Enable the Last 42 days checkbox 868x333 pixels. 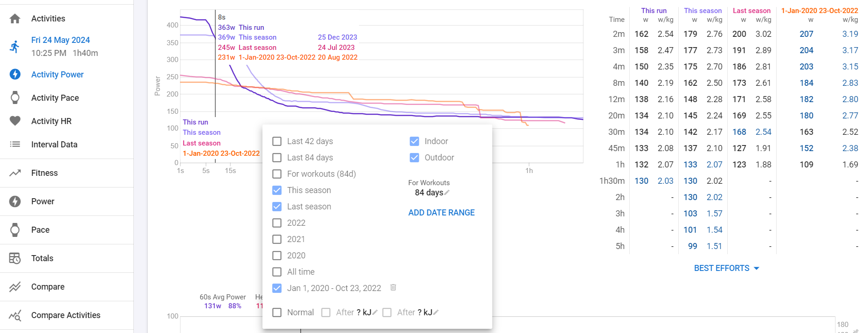(x=277, y=141)
